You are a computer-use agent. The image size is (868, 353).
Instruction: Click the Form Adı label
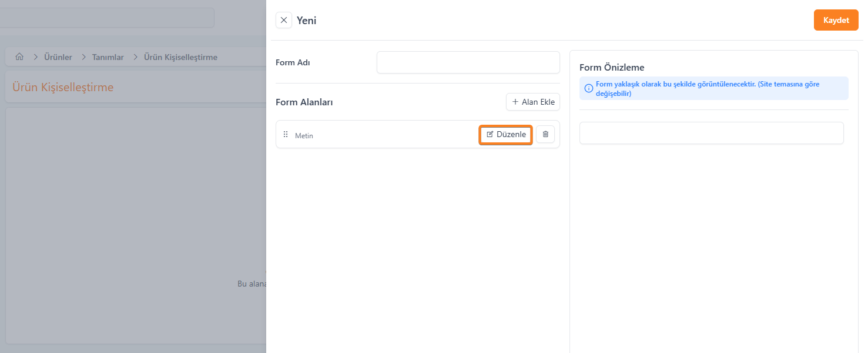coord(293,62)
